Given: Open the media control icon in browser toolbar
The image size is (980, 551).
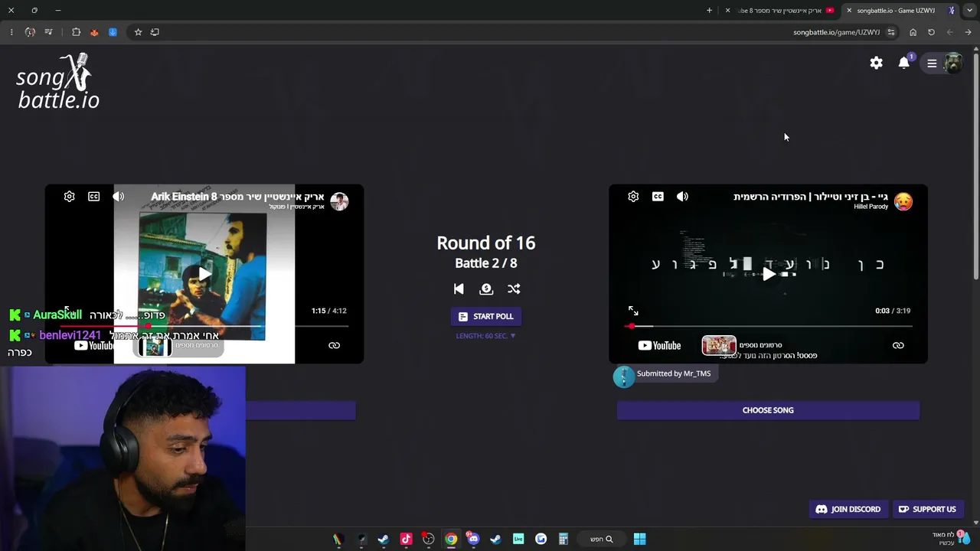Looking at the screenshot, I should point(48,32).
